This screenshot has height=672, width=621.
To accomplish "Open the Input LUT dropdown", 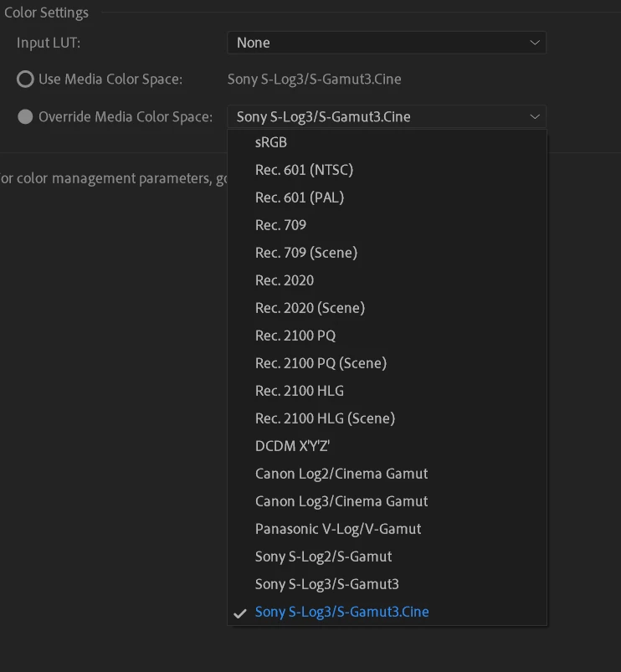I will [386, 43].
